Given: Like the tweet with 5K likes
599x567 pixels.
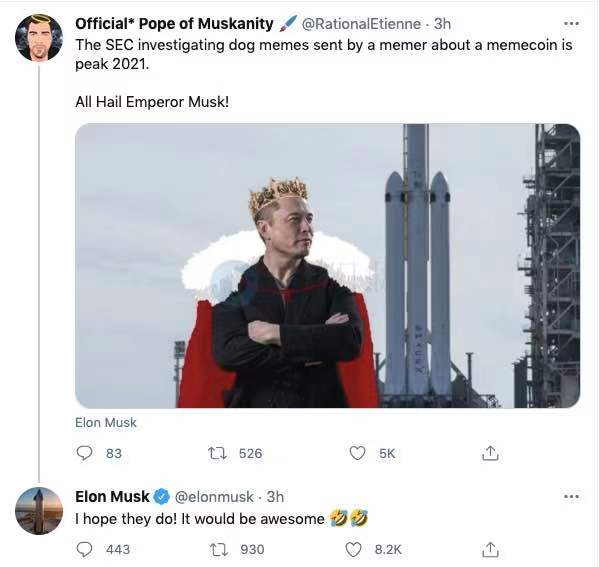Looking at the screenshot, I should (x=358, y=453).
